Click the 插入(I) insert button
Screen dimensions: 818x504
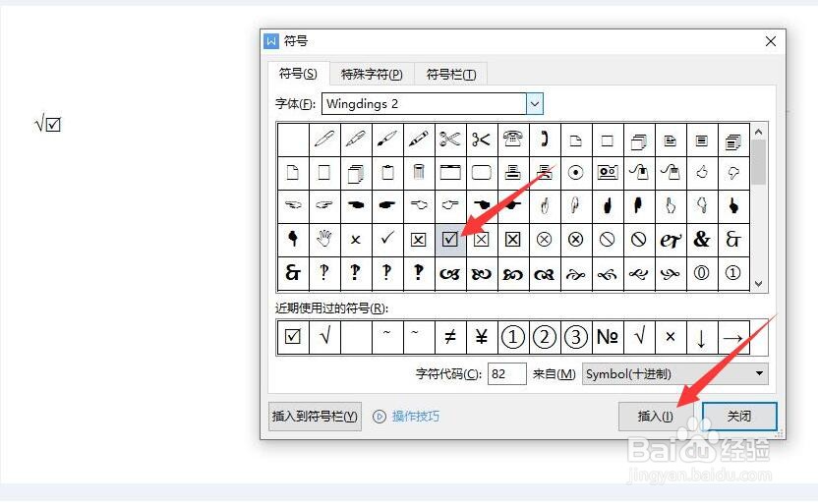click(x=655, y=416)
